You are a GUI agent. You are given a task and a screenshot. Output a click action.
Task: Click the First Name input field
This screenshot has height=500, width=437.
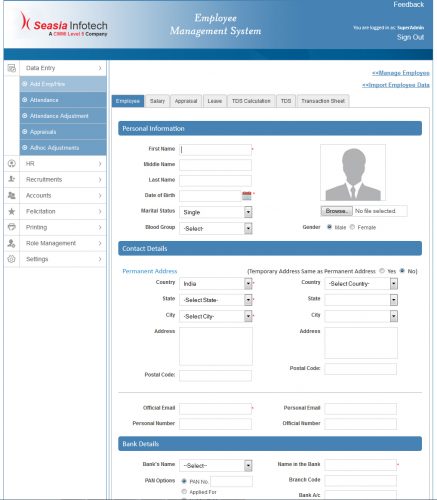click(215, 150)
